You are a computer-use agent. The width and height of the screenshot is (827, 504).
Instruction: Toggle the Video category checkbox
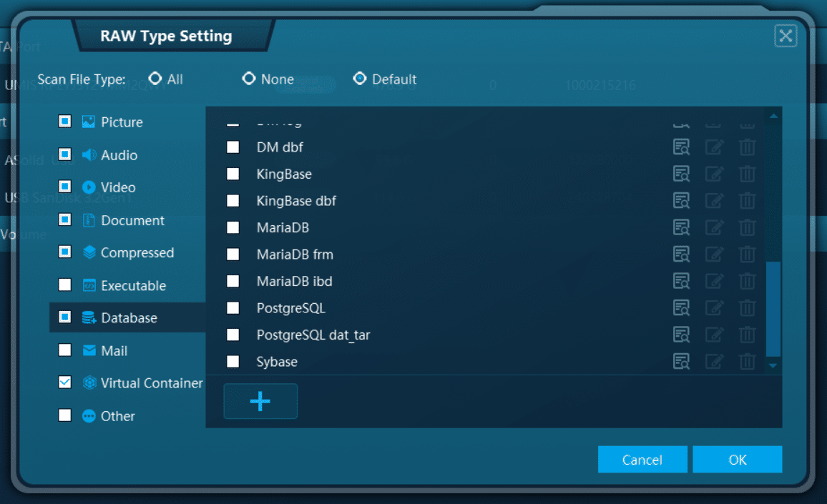click(x=65, y=187)
